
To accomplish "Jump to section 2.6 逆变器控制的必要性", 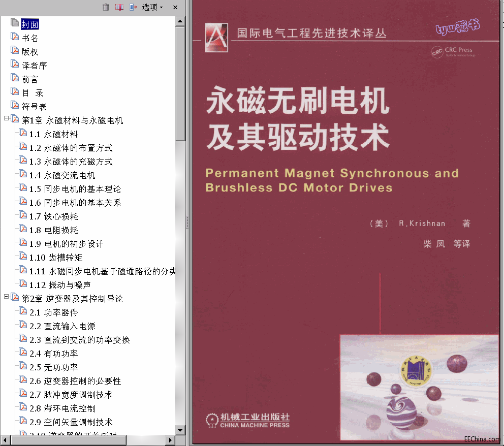I will click(75, 381).
